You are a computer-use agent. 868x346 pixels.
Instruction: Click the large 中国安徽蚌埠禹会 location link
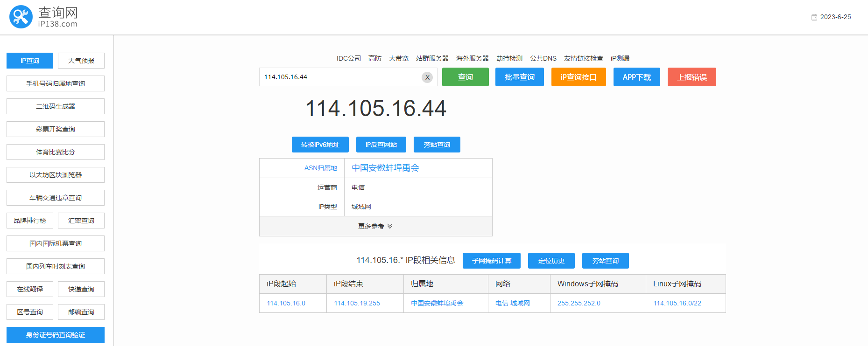(x=385, y=168)
